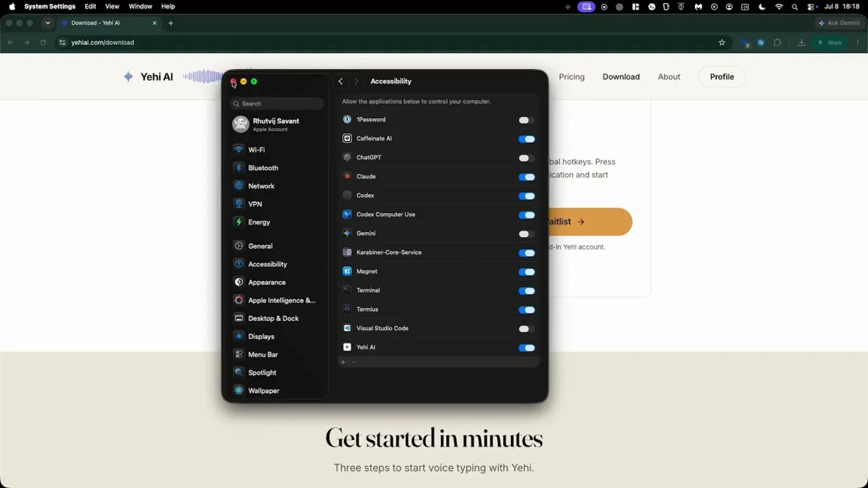Focus the System Settings search field
This screenshot has width=868, height=488.
(x=277, y=104)
